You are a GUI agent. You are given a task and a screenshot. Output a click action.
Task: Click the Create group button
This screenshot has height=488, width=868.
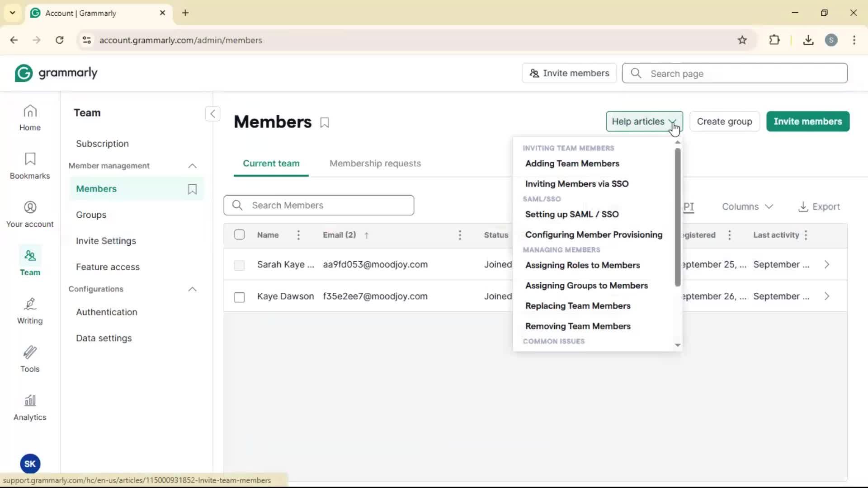(x=724, y=122)
